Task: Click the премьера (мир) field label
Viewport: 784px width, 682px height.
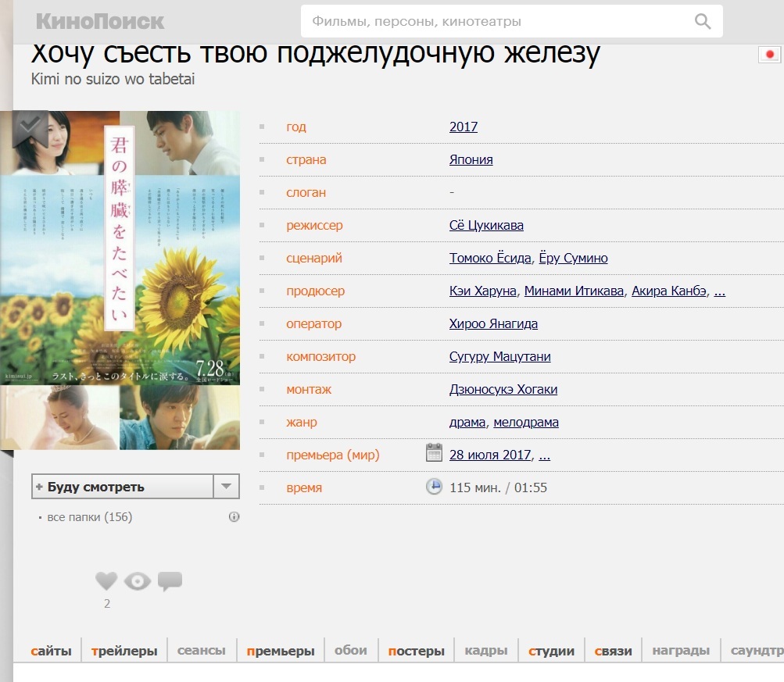Action: click(x=333, y=455)
